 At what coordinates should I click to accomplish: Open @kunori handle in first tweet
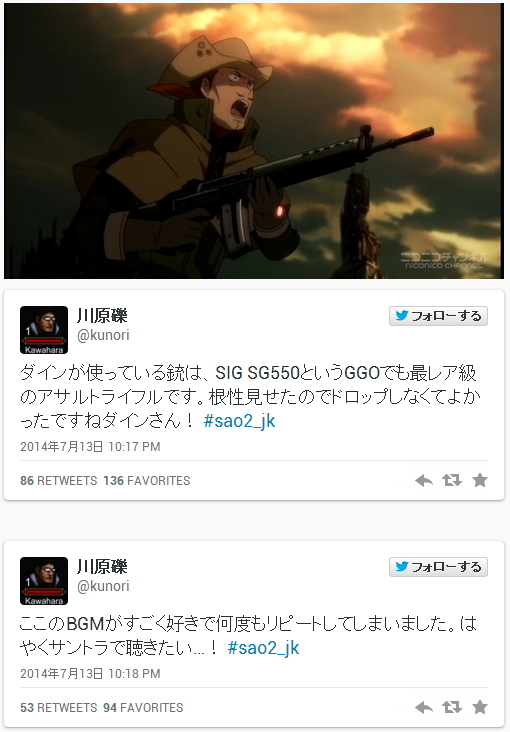tap(103, 335)
